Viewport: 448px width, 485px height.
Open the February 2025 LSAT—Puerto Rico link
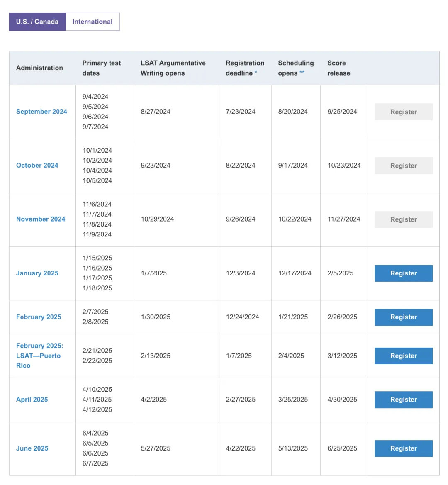(39, 356)
